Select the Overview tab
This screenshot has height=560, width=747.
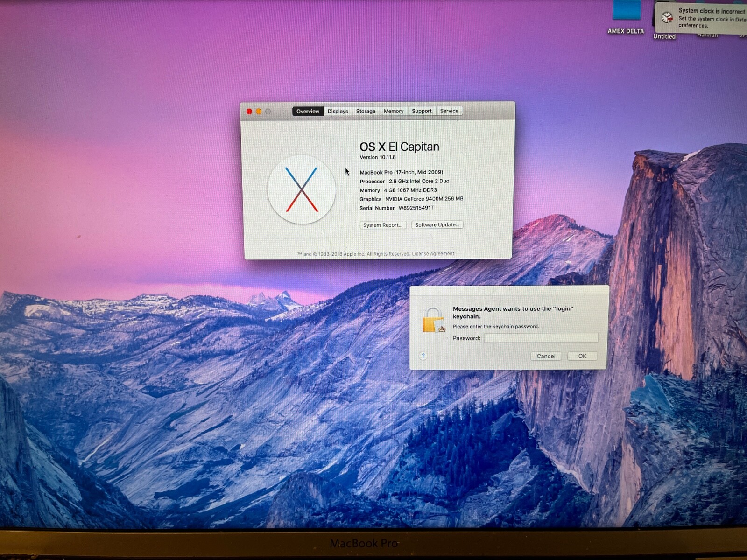point(308,111)
